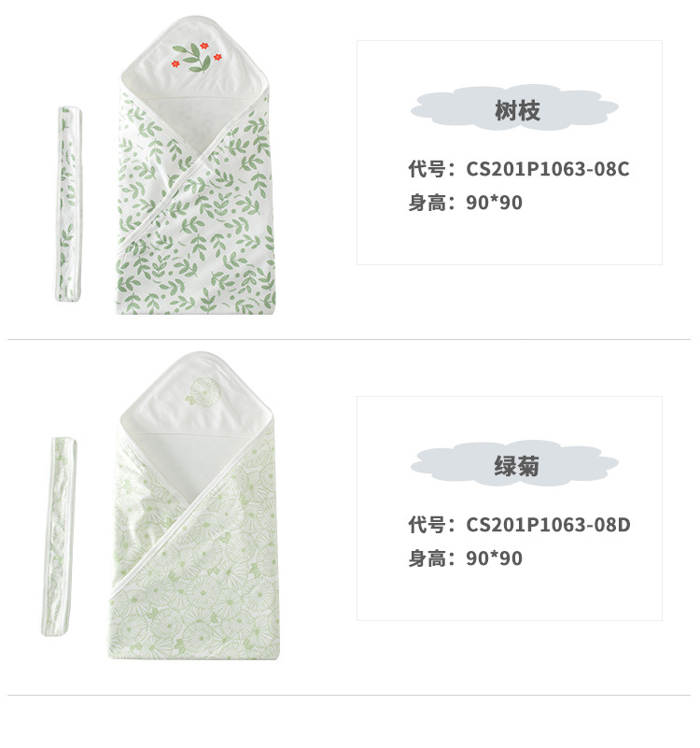Click the embroidered chrysanthemum on hood
700x748 pixels.
coord(203,392)
